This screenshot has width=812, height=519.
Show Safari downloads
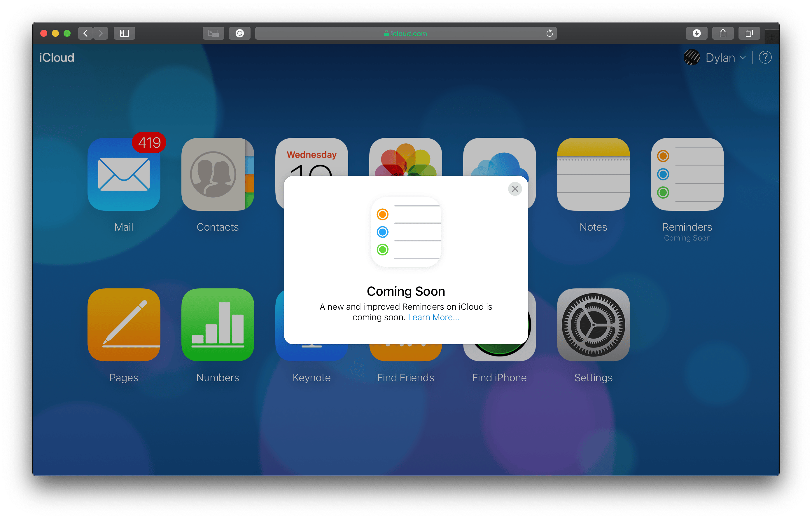pyautogui.click(x=697, y=33)
